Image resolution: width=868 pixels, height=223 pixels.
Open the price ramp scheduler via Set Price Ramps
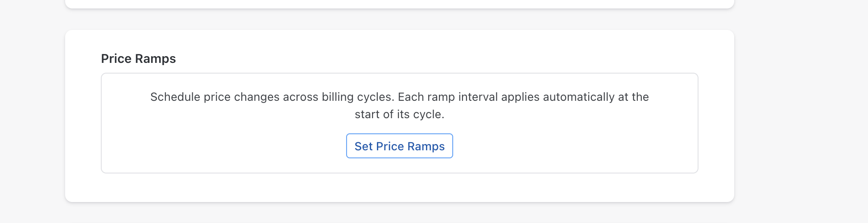pyautogui.click(x=400, y=146)
